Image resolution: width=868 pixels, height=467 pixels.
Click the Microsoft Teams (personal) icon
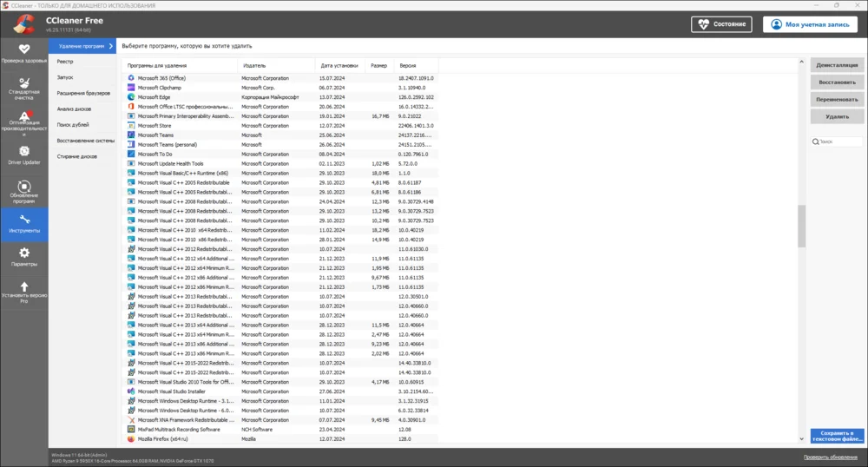click(131, 144)
